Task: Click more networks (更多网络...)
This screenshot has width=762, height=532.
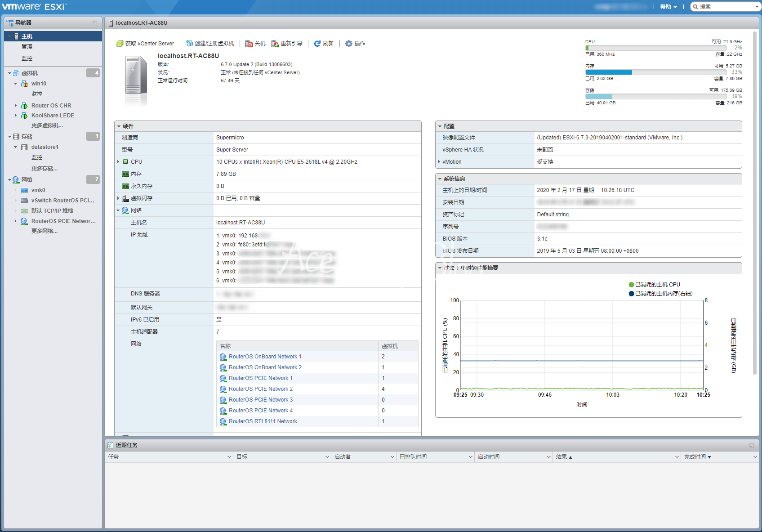Action: coord(45,231)
